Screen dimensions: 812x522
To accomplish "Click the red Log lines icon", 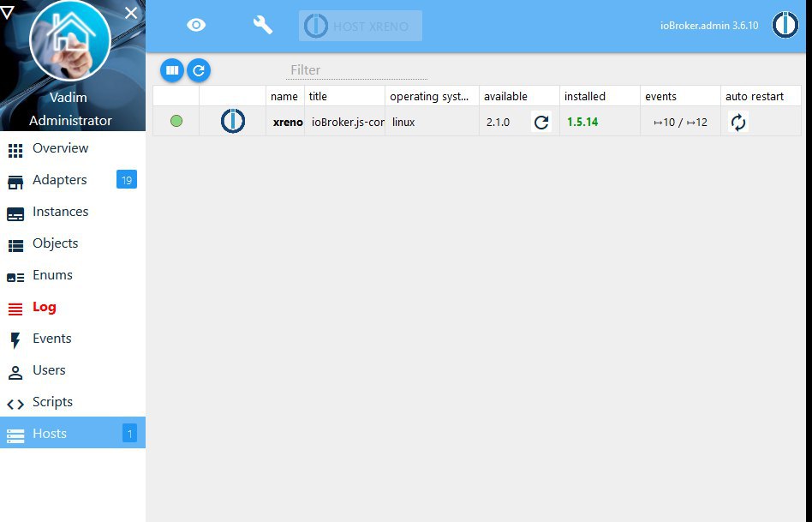I will click(15, 309).
